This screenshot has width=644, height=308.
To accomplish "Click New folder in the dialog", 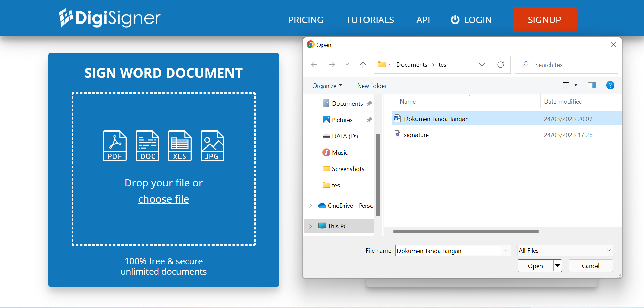I will click(372, 86).
